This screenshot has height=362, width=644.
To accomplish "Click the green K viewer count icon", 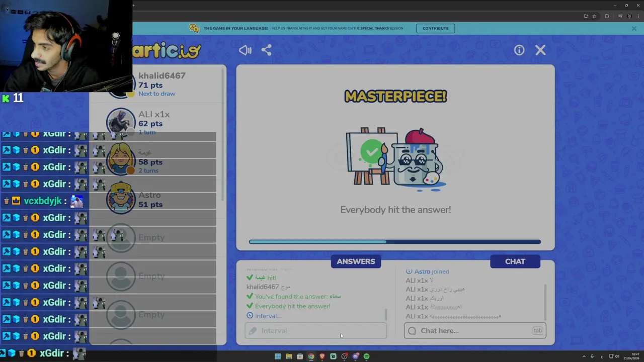I will point(6,98).
